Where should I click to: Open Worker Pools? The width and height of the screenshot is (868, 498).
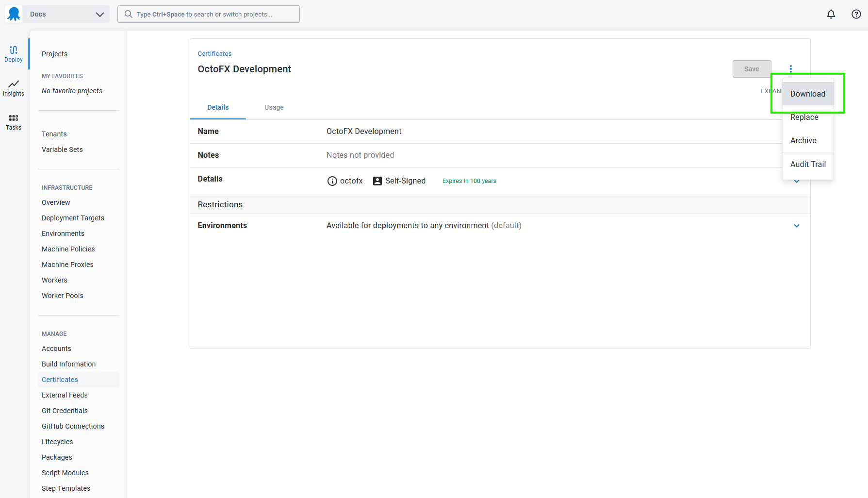63,296
